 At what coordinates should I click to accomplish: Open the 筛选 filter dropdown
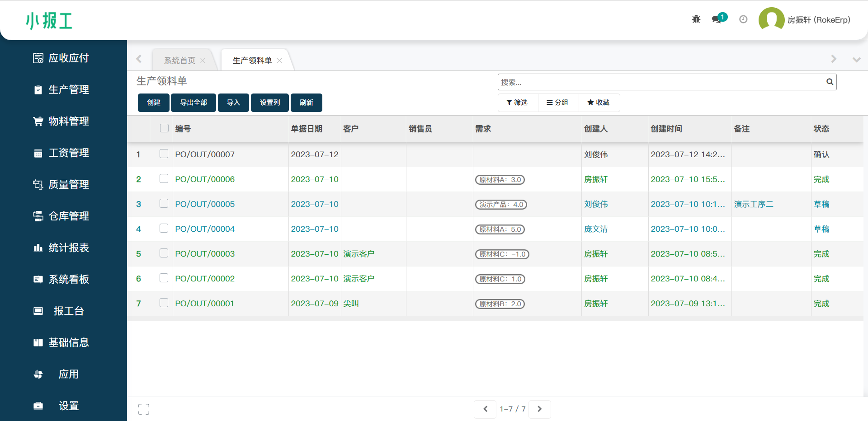coord(517,103)
